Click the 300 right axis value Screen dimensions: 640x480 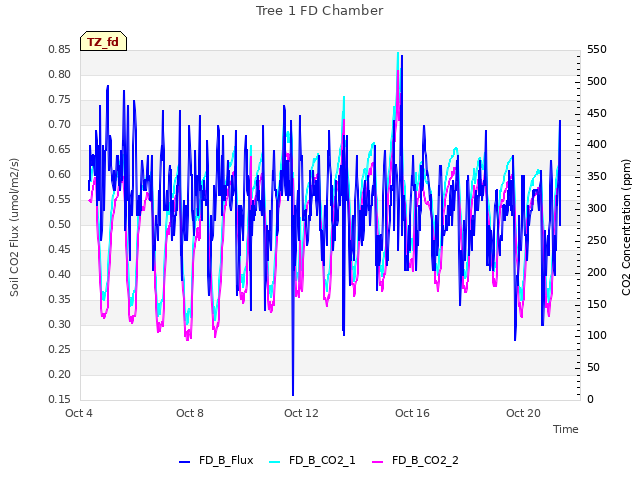597,209
